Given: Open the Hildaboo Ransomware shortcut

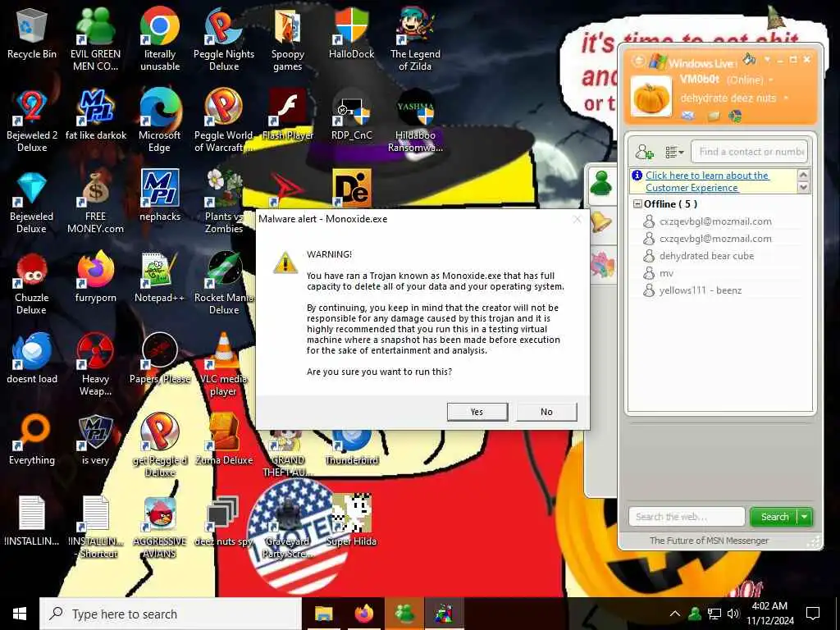Looking at the screenshot, I should point(415,120).
